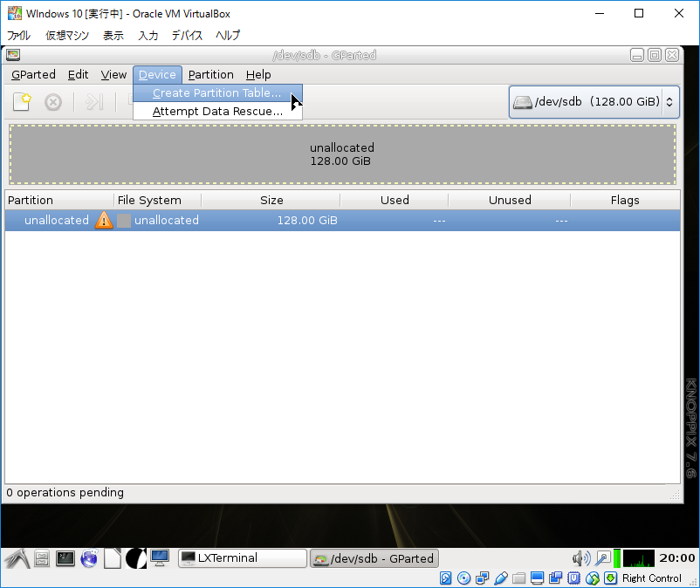Sort by Flags column header
This screenshot has width=700, height=588.
click(625, 200)
